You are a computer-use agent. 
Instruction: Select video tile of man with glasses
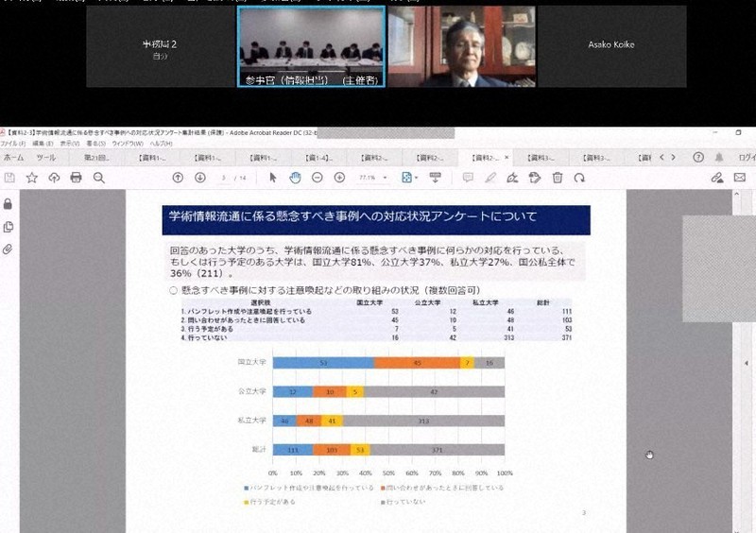462,46
